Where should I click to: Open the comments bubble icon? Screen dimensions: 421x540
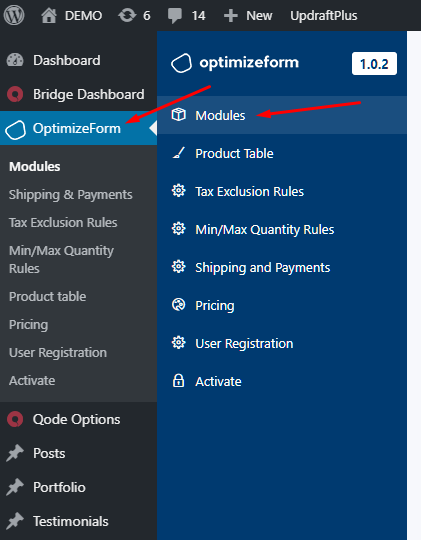[x=175, y=16]
